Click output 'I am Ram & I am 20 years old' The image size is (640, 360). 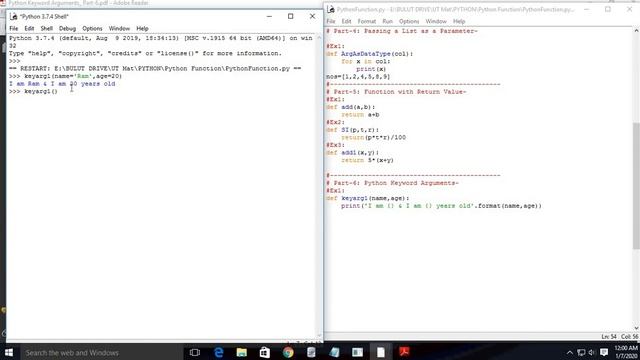[x=62, y=84]
